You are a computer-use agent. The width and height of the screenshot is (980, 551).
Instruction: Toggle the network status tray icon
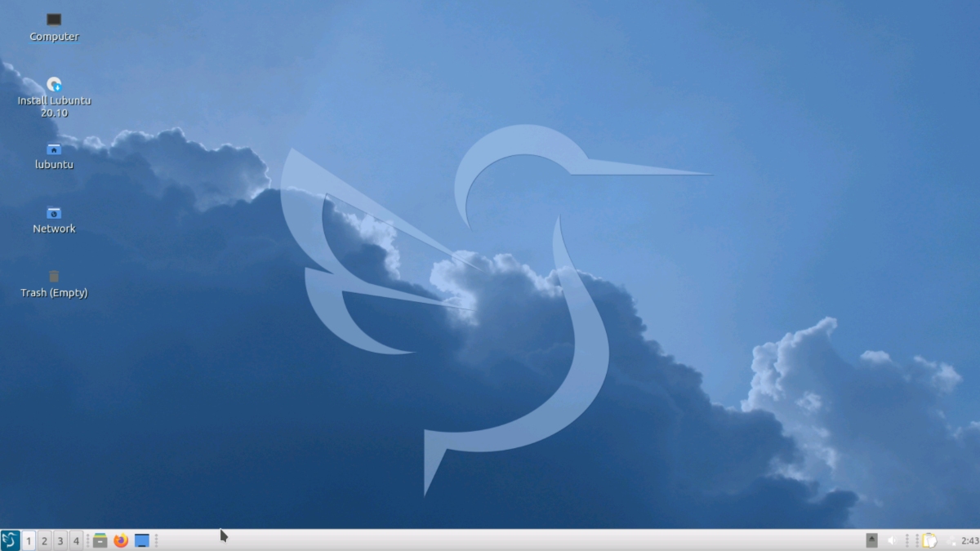pos(952,540)
